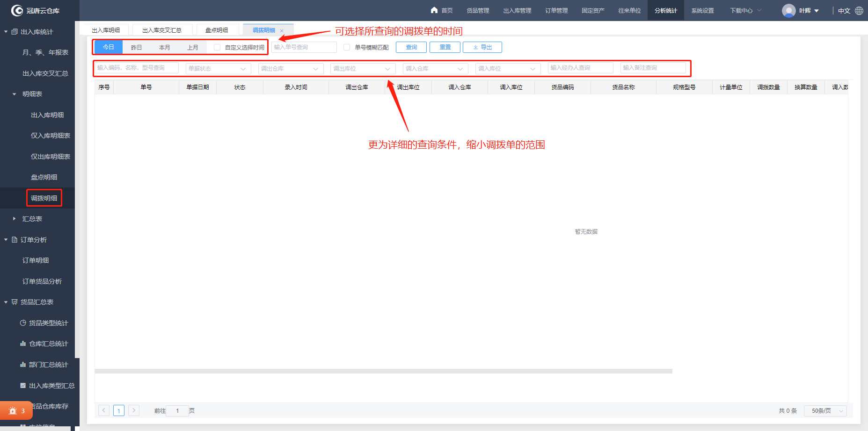The height and width of the screenshot is (431, 868).
Task: Focus the 输入单号查询 field
Action: coord(304,47)
